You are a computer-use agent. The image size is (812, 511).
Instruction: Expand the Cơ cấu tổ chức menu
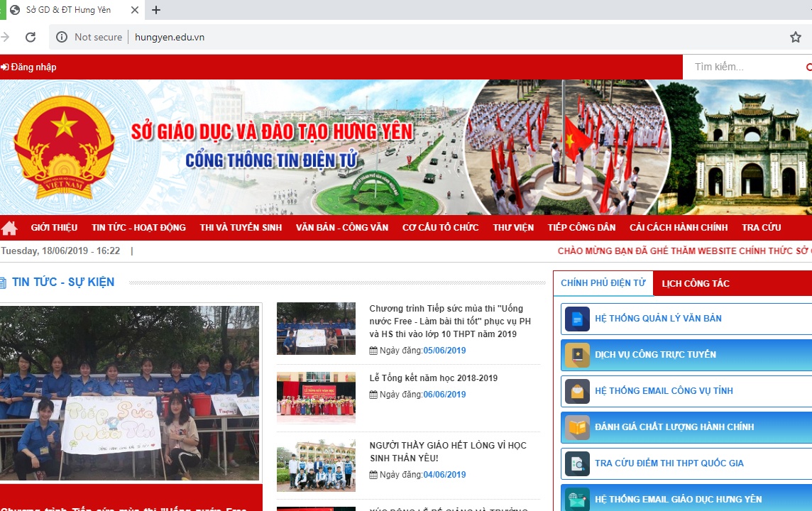pos(440,228)
